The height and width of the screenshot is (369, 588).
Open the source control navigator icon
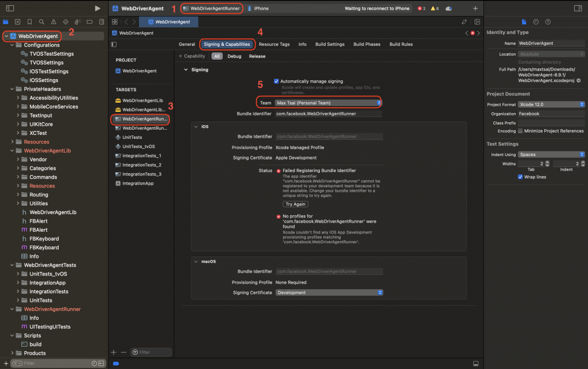click(x=18, y=22)
